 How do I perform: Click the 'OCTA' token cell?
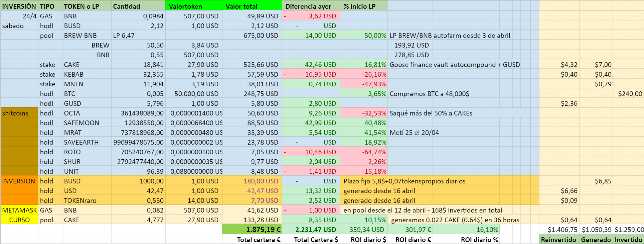point(87,113)
